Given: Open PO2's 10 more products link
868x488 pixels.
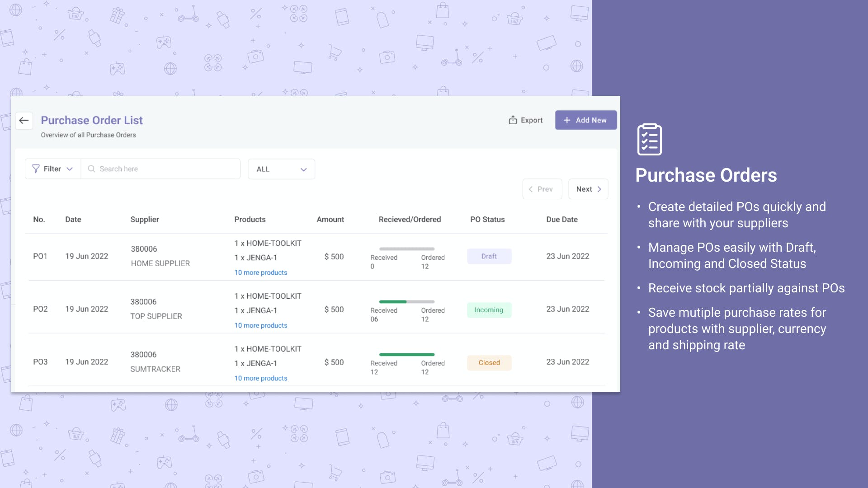Looking at the screenshot, I should 260,325.
